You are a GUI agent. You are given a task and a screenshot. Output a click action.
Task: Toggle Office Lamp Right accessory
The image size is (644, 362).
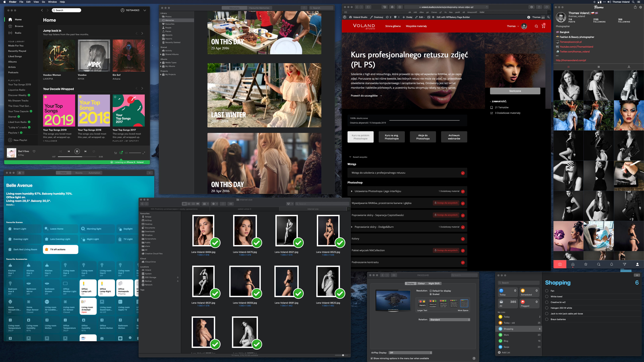pyautogui.click(x=106, y=288)
